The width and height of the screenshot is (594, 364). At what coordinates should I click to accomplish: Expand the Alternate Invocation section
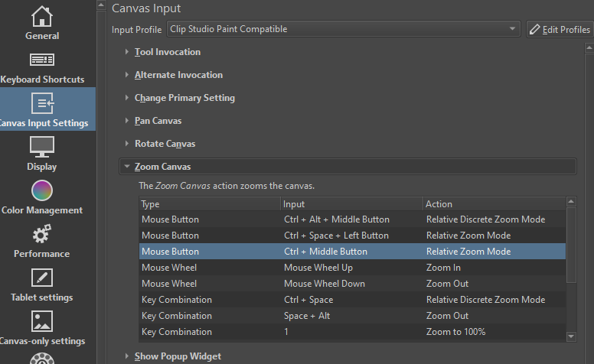click(178, 75)
